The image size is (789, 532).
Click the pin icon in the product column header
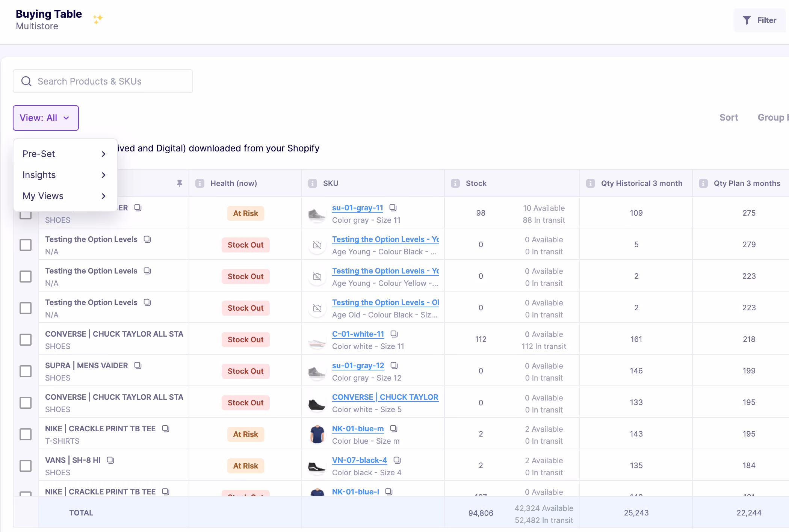click(180, 183)
